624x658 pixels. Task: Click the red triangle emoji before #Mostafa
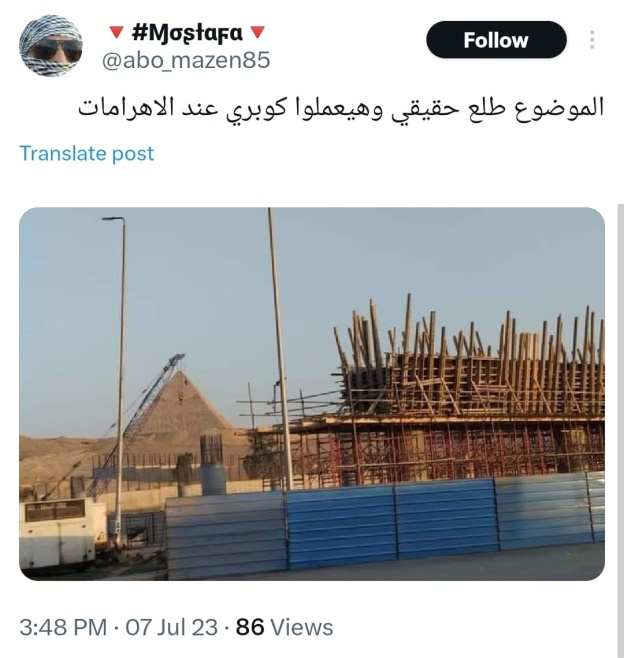click(116, 32)
